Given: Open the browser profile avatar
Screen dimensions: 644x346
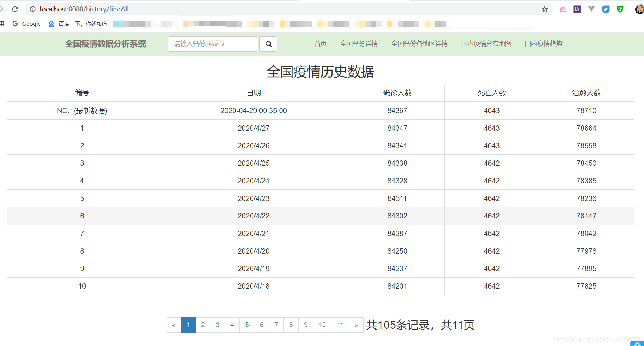Looking at the screenshot, I should [x=639, y=9].
